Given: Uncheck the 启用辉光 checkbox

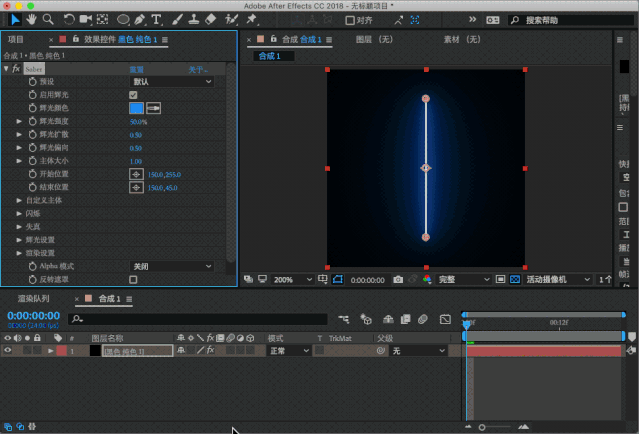Looking at the screenshot, I should [134, 94].
